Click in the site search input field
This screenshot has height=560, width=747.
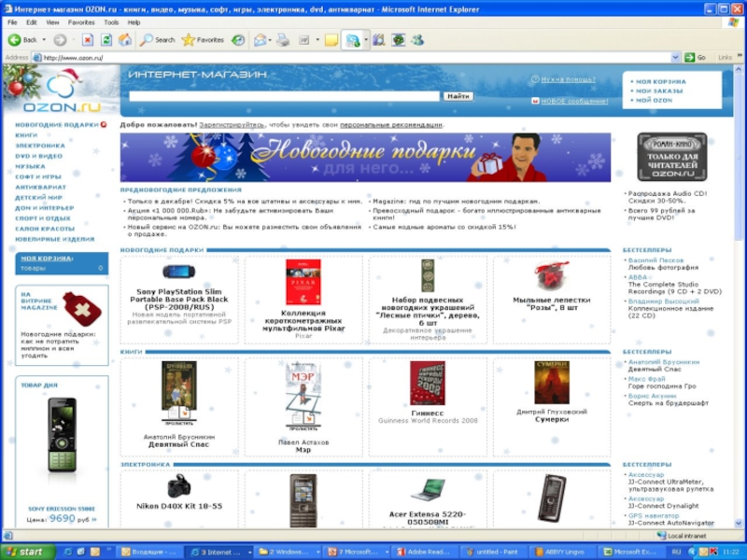[285, 96]
